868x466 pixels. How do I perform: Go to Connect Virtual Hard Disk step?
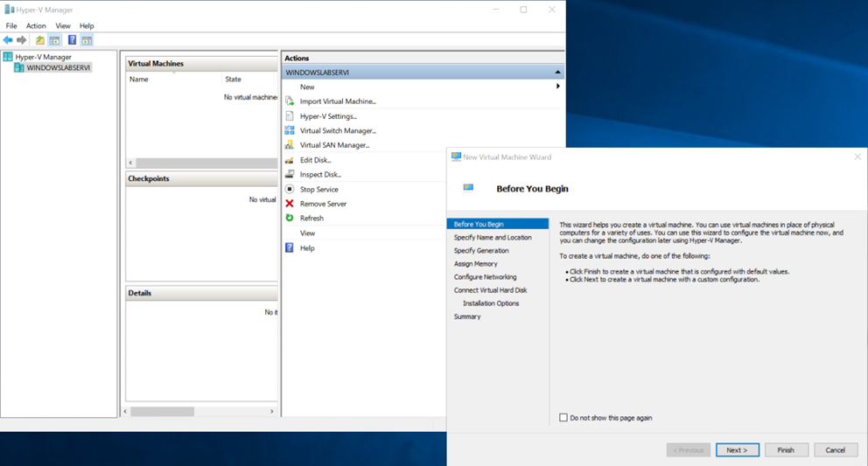(491, 290)
